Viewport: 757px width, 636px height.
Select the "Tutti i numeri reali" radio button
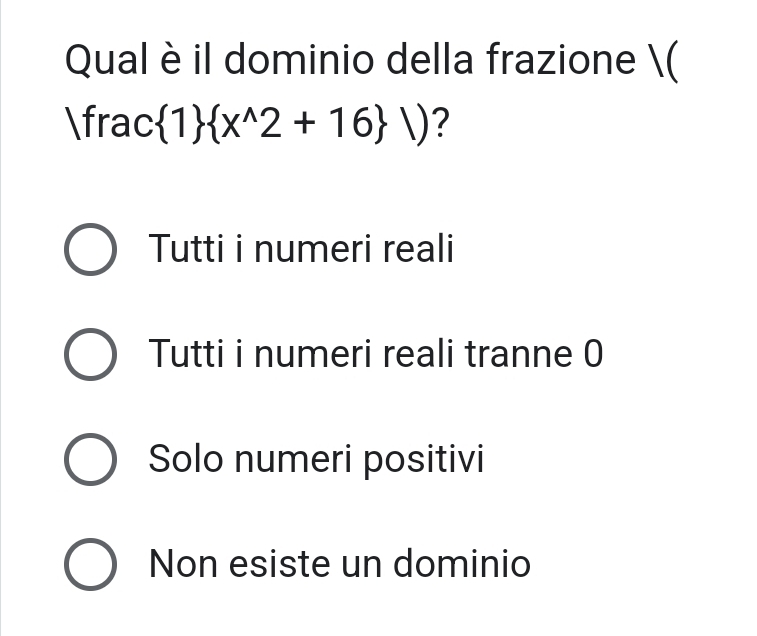tap(90, 250)
